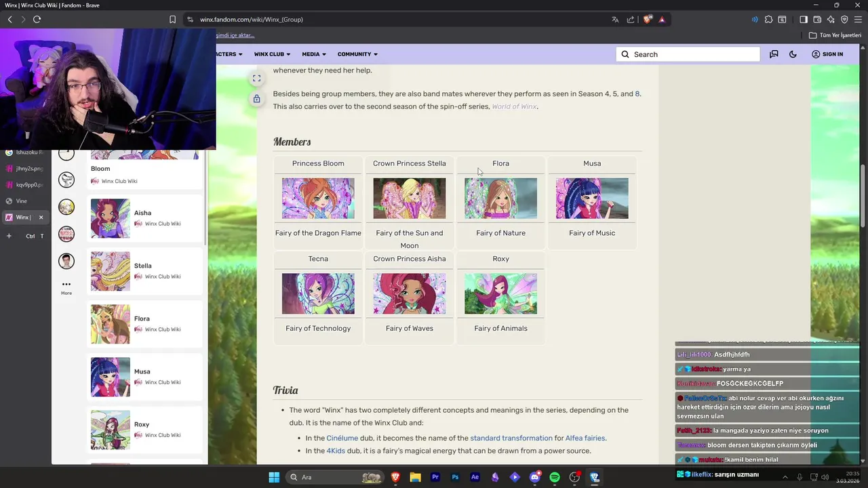868x488 pixels.
Task: Open Roxy's member image
Action: [500, 293]
